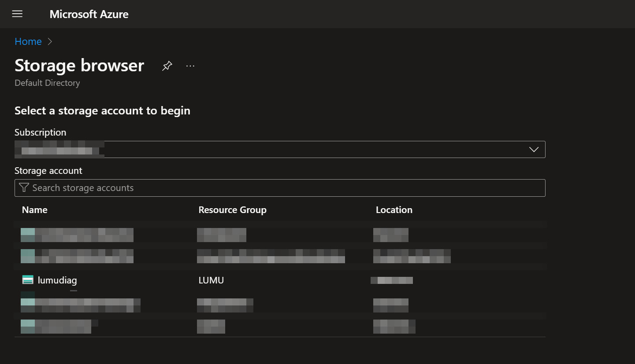Image resolution: width=635 pixels, height=364 pixels.
Task: Click the LUMU resource group cell
Action: point(211,280)
